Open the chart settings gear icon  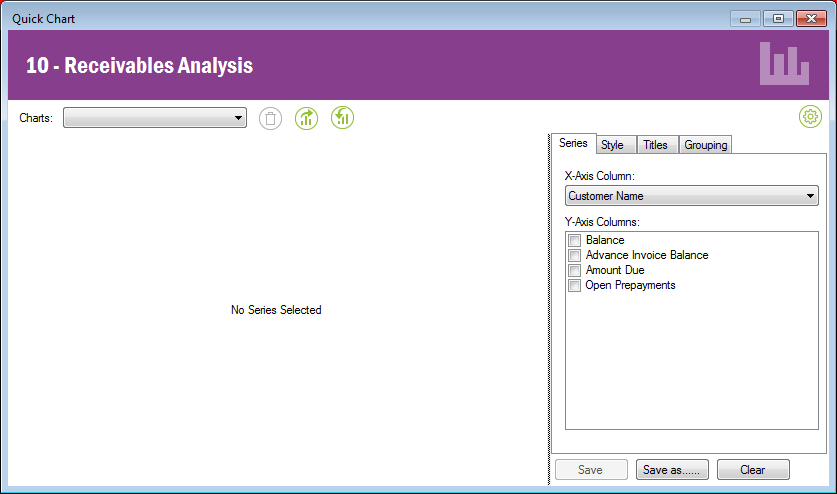(810, 117)
